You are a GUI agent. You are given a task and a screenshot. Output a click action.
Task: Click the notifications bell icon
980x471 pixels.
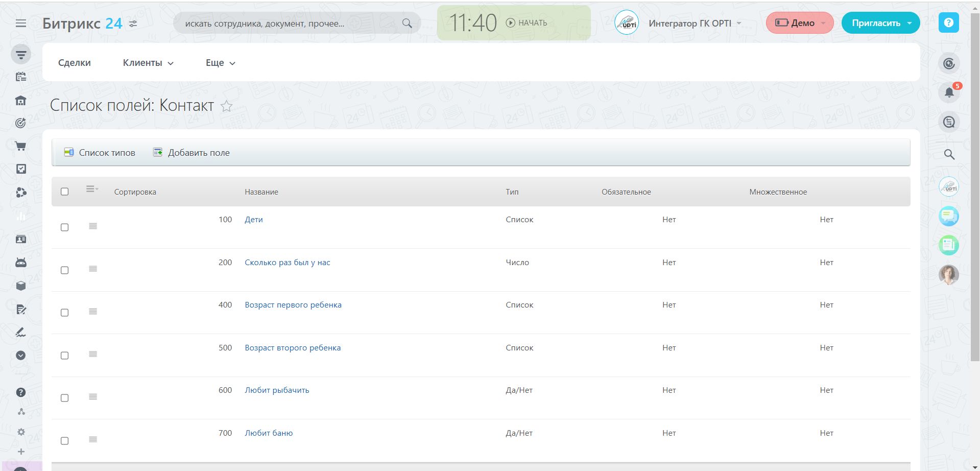coord(949,92)
